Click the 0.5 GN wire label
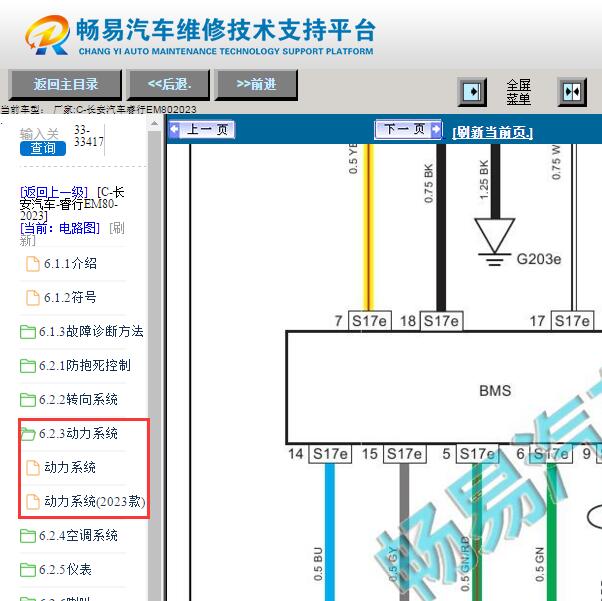 coord(539,564)
